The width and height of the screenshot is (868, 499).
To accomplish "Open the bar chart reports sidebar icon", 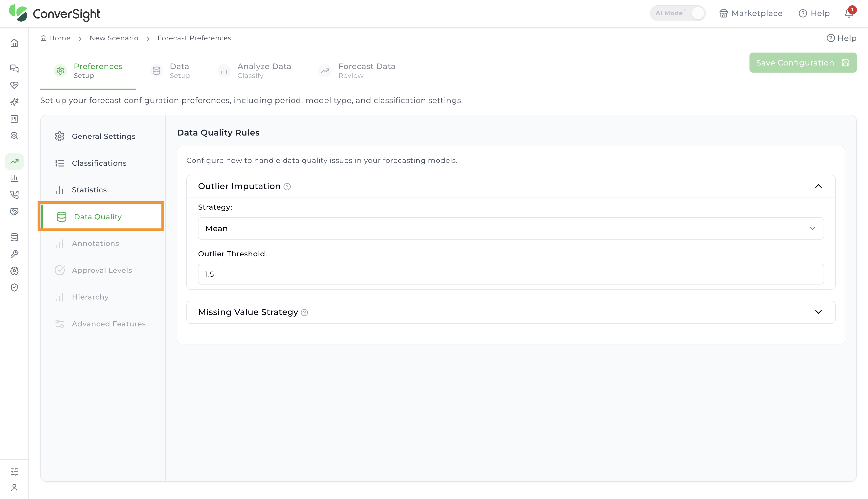I will point(14,178).
